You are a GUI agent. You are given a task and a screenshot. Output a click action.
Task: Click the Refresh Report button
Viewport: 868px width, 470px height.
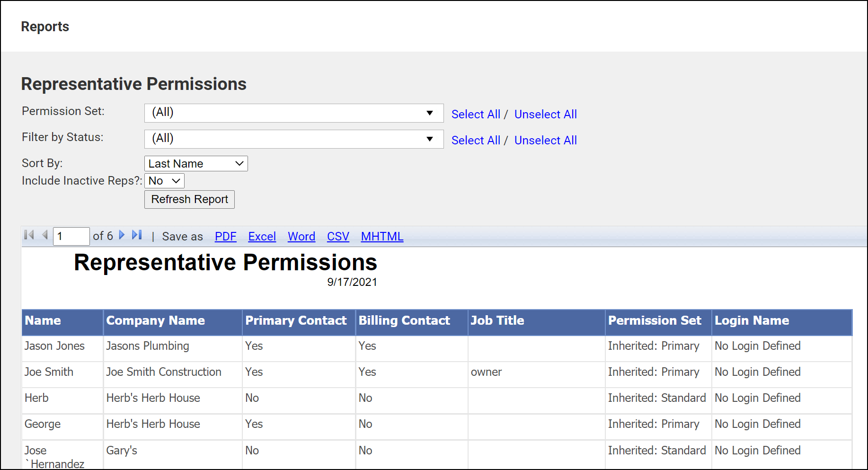tap(189, 199)
